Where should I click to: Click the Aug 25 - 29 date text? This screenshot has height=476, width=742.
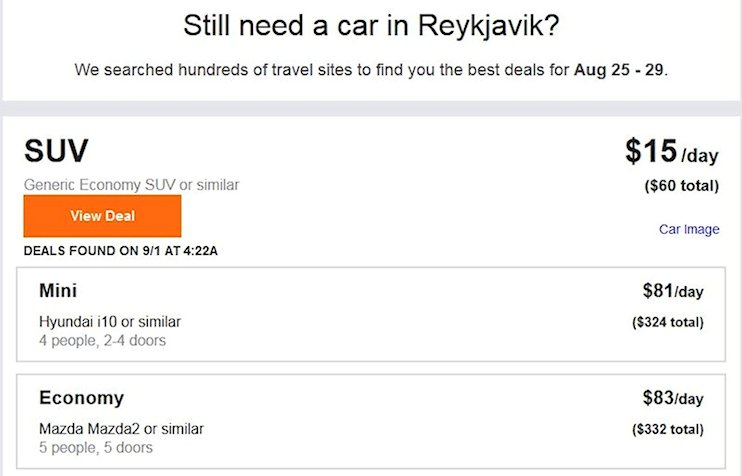pyautogui.click(x=618, y=70)
